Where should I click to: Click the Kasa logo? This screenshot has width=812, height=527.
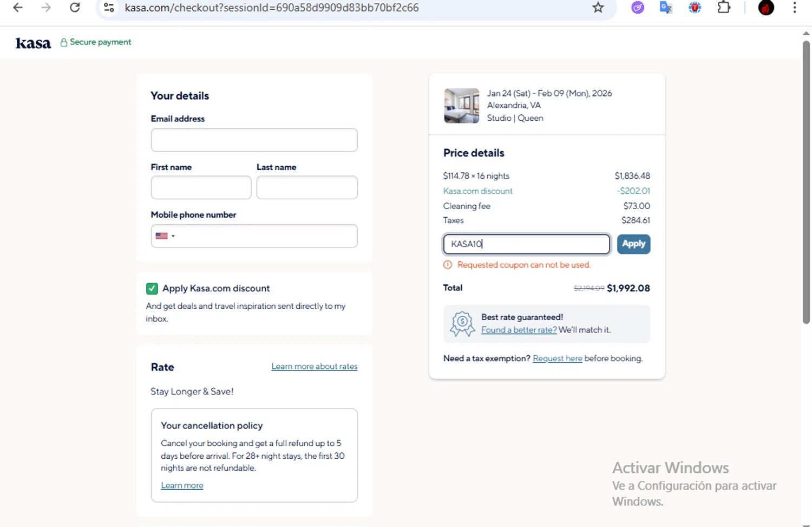[x=33, y=43]
